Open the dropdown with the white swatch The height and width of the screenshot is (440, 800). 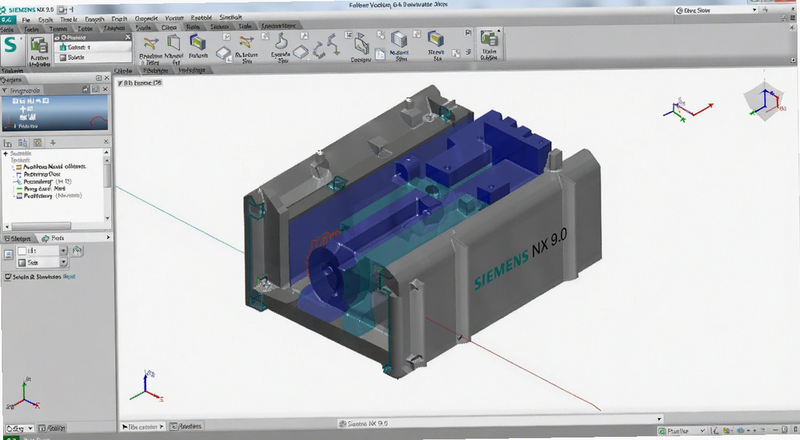click(x=63, y=251)
